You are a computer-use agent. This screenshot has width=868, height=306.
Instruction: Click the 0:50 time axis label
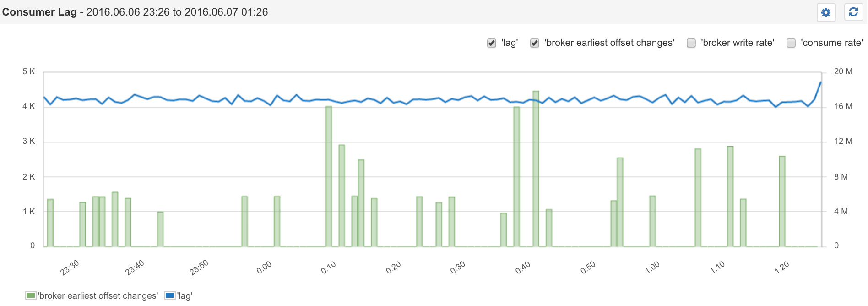point(588,268)
